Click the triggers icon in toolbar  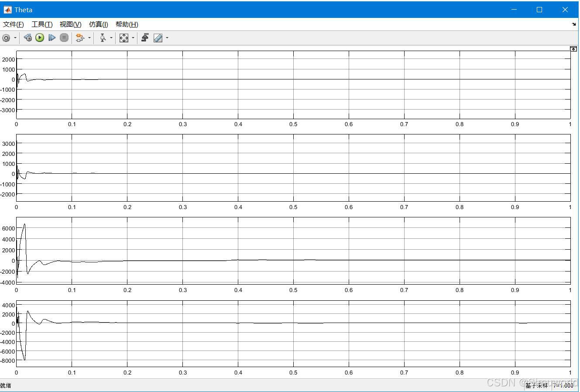click(145, 38)
